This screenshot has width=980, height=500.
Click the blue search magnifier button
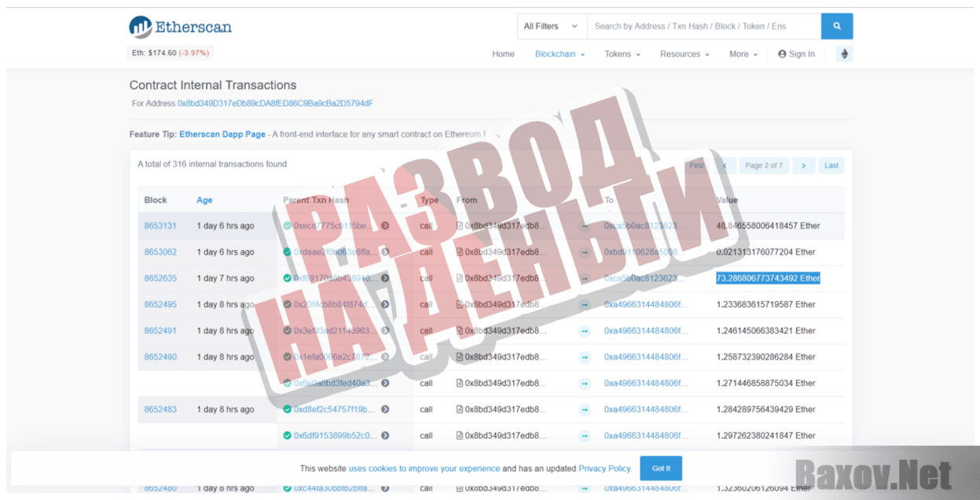[x=837, y=26]
